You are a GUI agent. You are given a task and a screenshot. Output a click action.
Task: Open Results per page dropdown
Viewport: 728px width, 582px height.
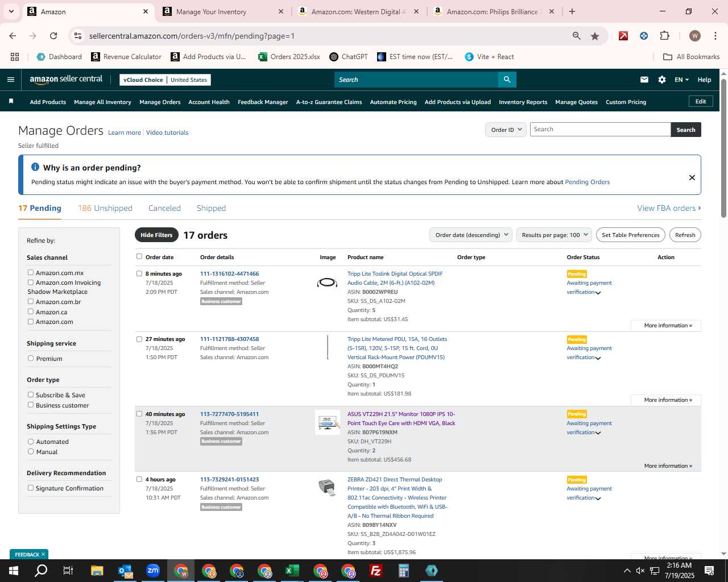pos(555,235)
